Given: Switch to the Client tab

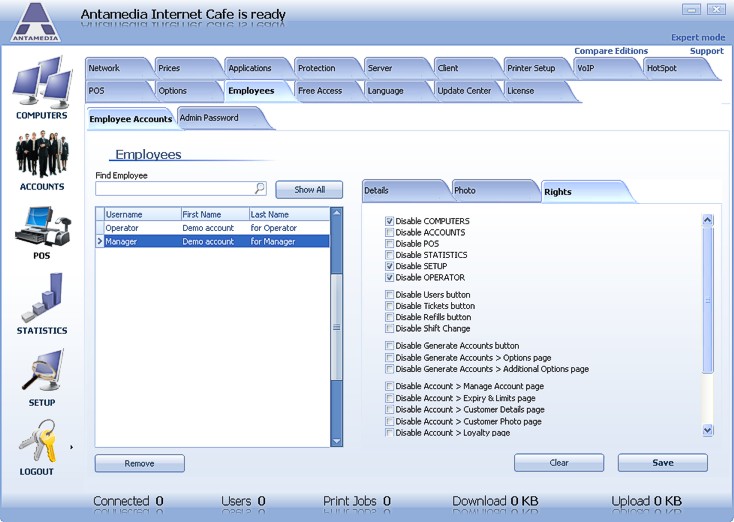Looking at the screenshot, I should point(466,68).
